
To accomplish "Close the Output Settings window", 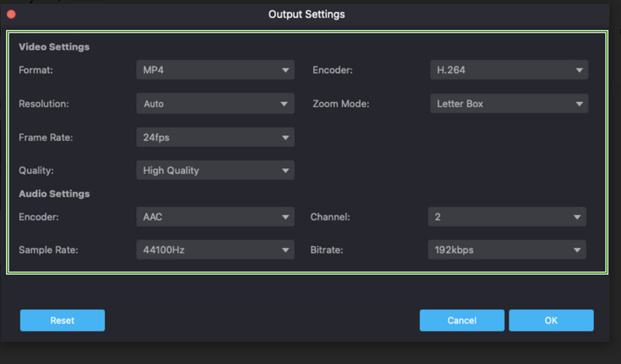I will [x=11, y=14].
